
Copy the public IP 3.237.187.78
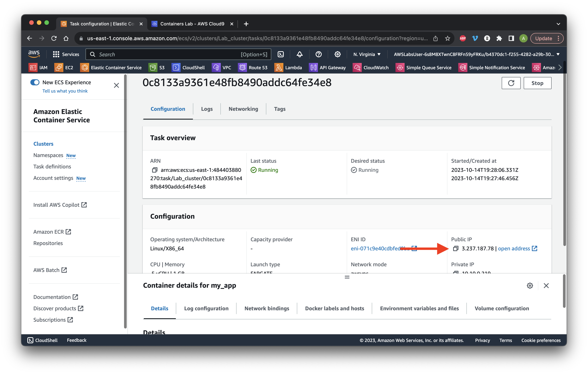coord(455,248)
